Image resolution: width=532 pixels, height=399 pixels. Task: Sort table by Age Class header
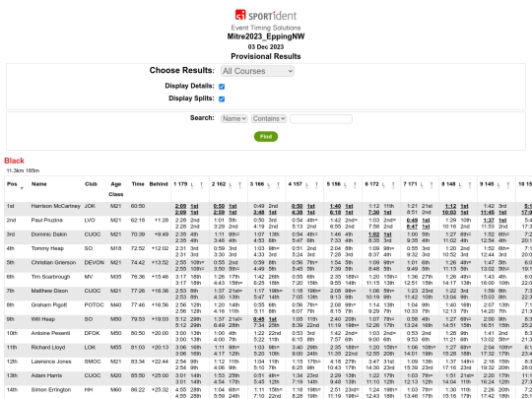click(x=115, y=189)
